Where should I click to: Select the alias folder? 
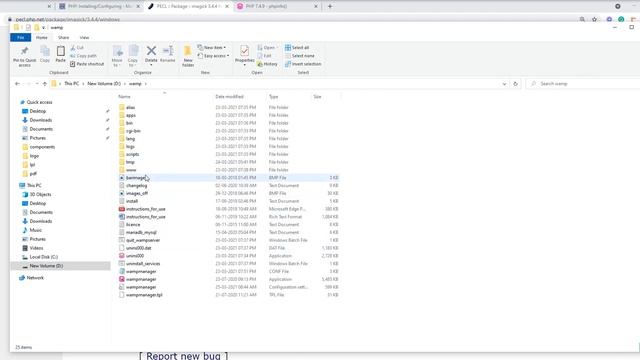tap(131, 107)
